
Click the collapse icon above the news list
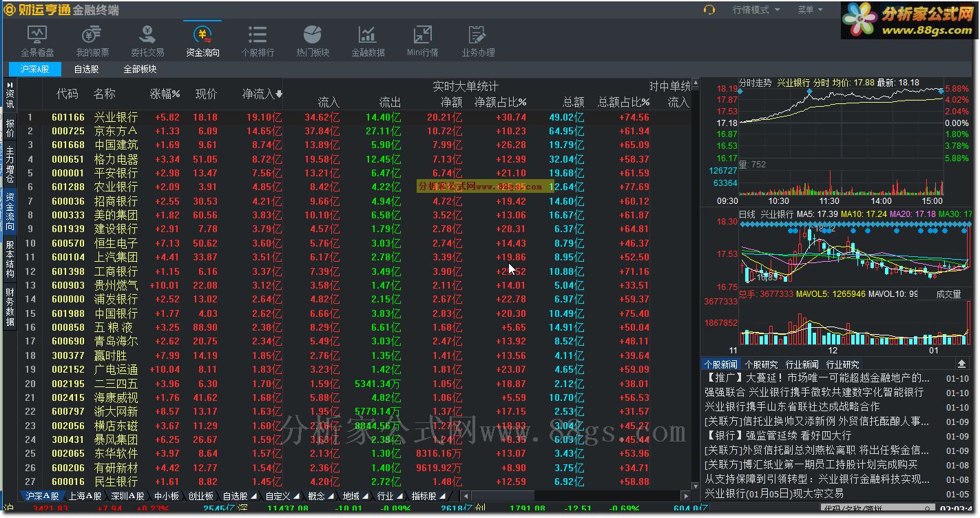[961, 364]
